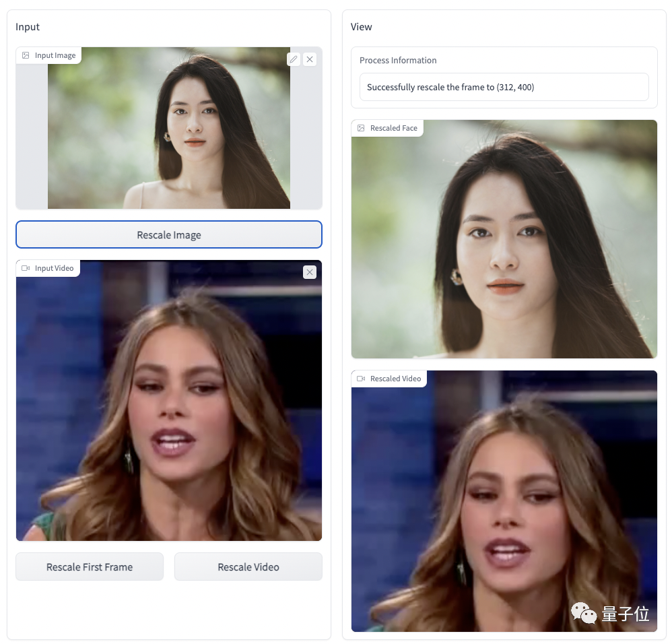Click the 'View' panel heading

pos(362,26)
